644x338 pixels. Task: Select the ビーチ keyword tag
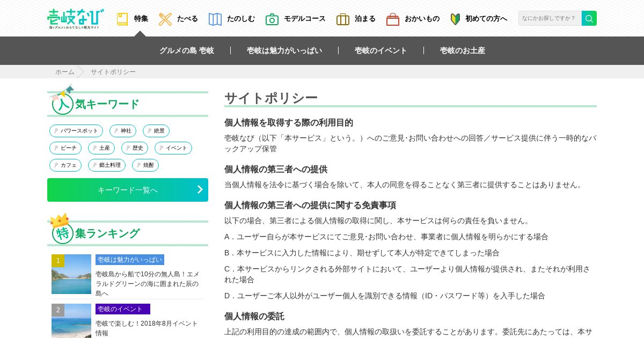(x=65, y=148)
